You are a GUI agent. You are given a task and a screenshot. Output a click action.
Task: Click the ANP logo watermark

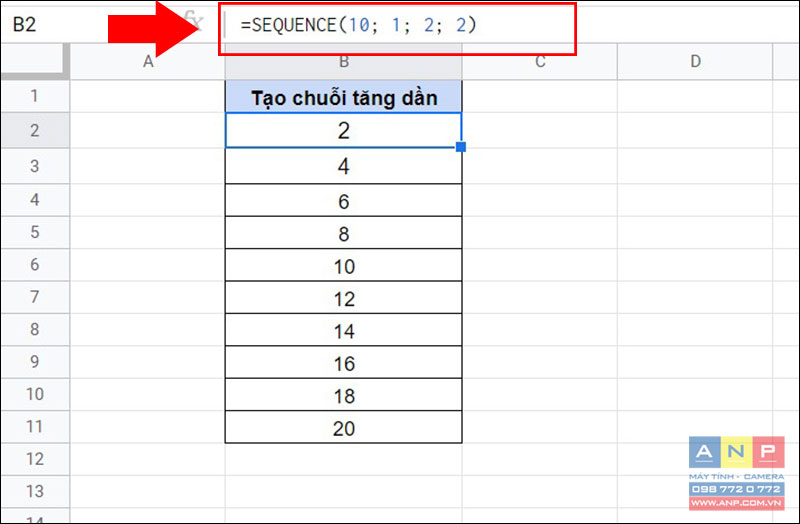point(736,452)
